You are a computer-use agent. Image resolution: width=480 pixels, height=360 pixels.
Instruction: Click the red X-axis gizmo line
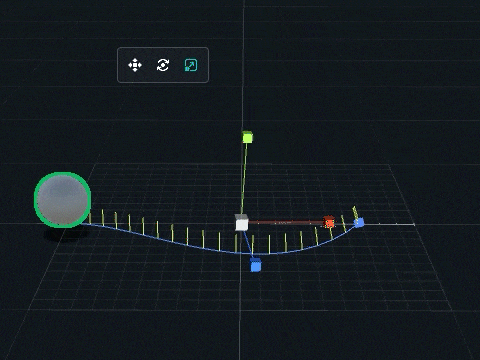click(286, 222)
